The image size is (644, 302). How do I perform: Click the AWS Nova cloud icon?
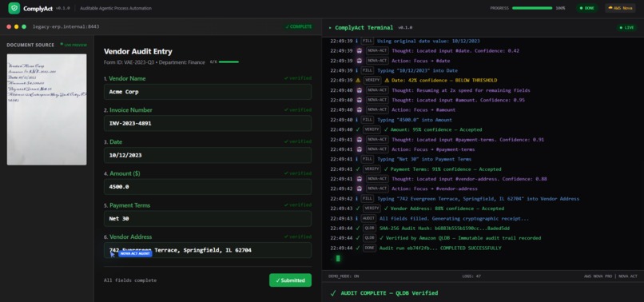(x=610, y=8)
